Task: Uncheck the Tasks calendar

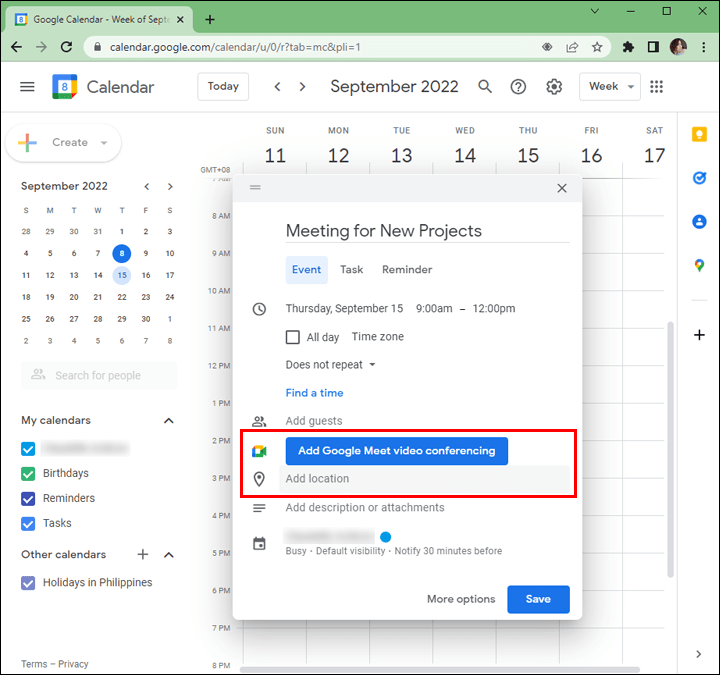Action: tap(28, 523)
